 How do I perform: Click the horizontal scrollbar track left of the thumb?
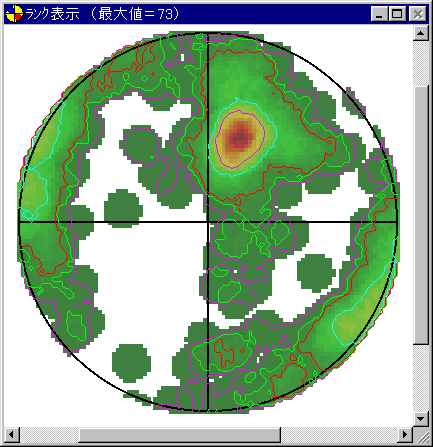pyautogui.click(x=49, y=435)
